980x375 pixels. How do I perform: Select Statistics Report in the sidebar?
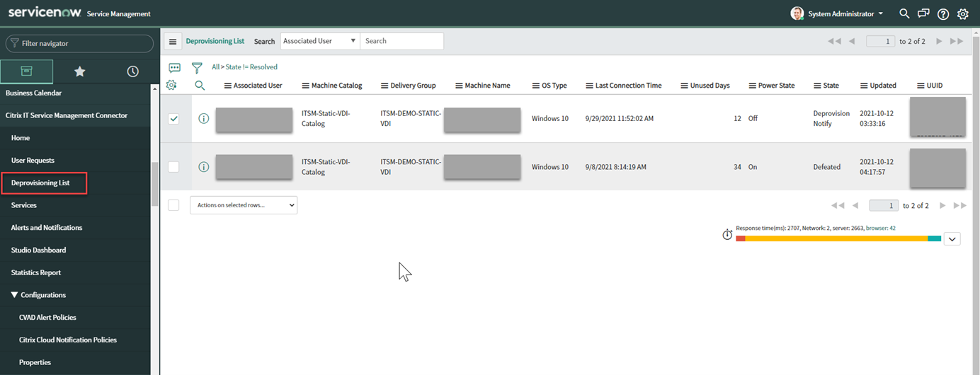point(36,272)
